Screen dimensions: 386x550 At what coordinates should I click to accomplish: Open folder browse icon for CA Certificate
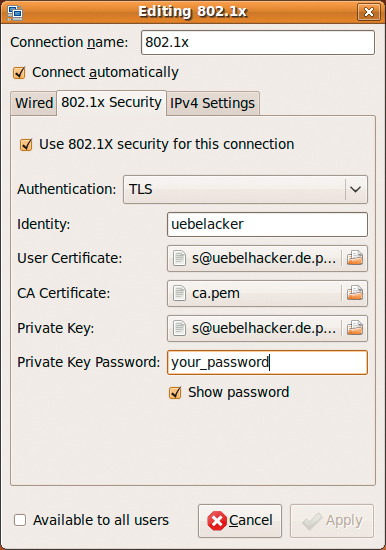coord(355,293)
